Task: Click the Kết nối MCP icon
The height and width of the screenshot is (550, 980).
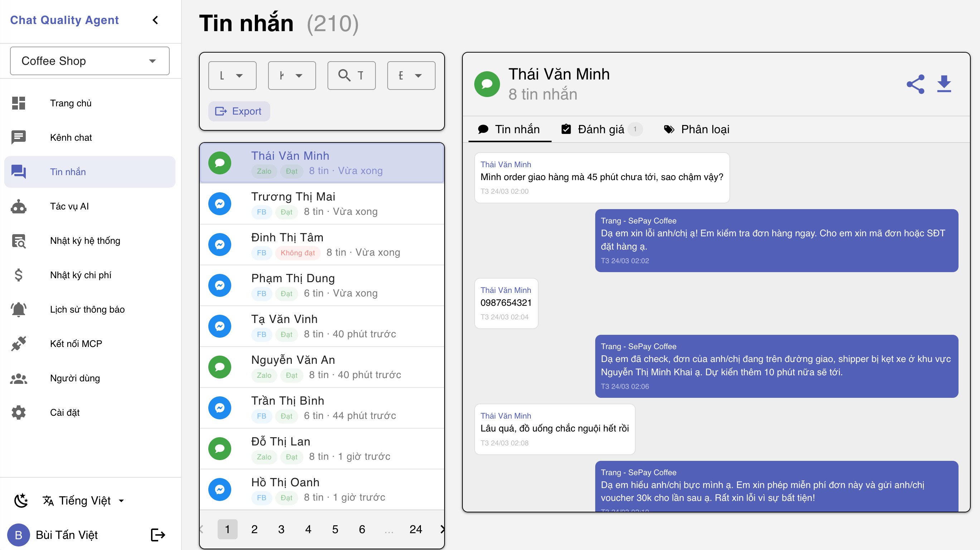Action: pyautogui.click(x=19, y=344)
